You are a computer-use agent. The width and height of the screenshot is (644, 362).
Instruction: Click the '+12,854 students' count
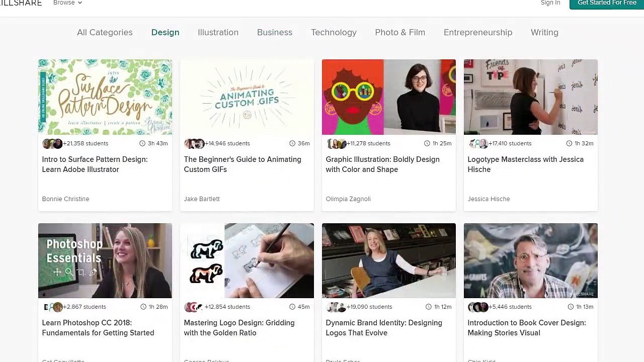[227, 307]
